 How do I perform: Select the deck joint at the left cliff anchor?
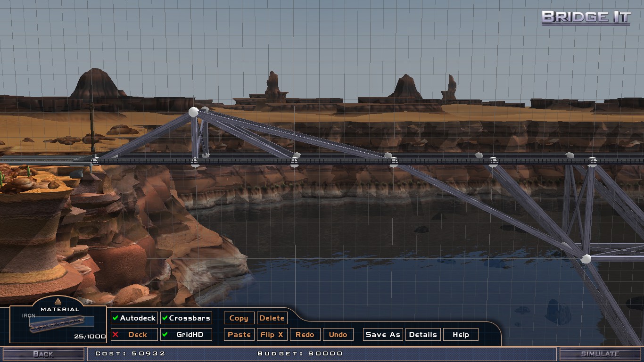[95, 161]
